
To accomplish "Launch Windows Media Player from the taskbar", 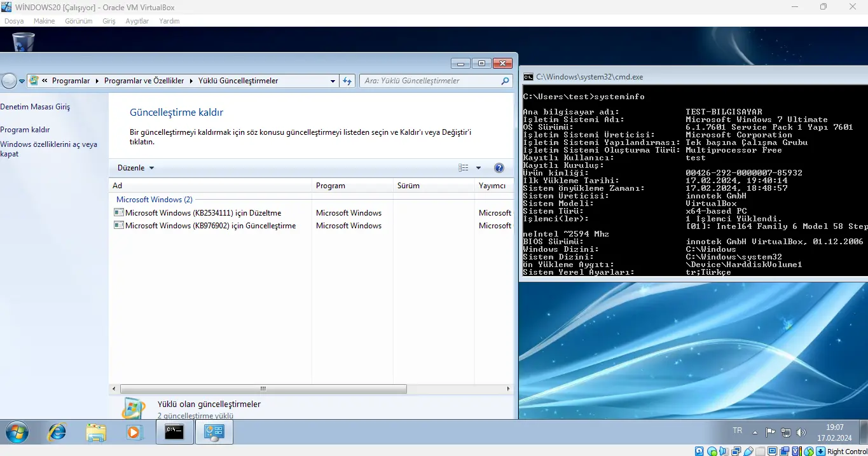I will tap(134, 432).
